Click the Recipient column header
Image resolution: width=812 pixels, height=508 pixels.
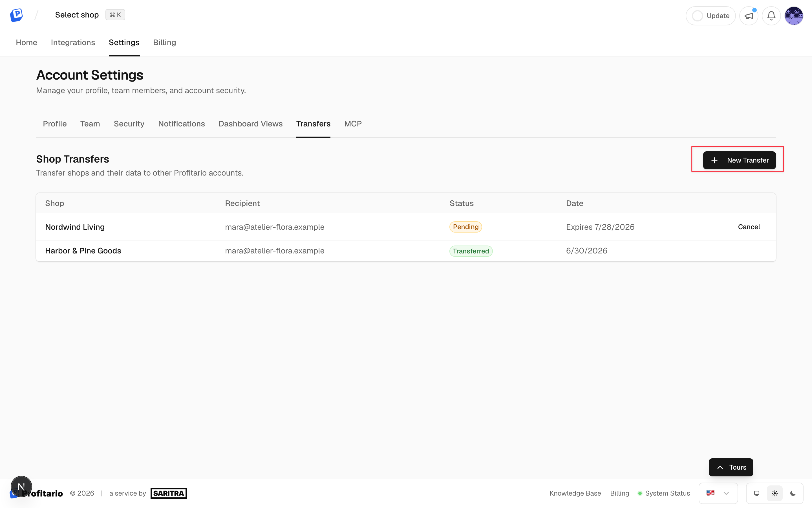[x=242, y=203]
